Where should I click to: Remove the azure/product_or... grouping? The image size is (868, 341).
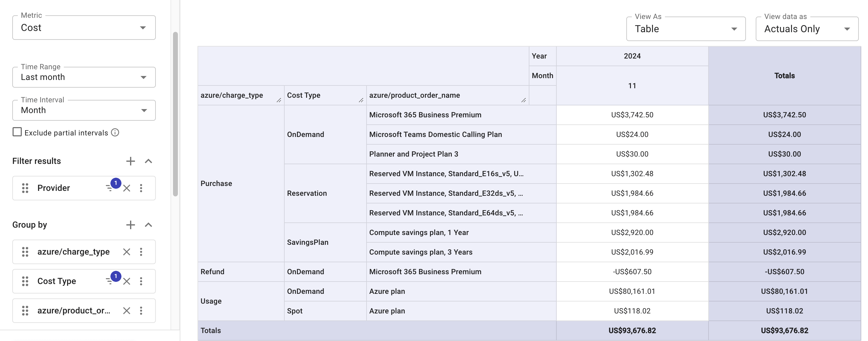pyautogui.click(x=127, y=311)
